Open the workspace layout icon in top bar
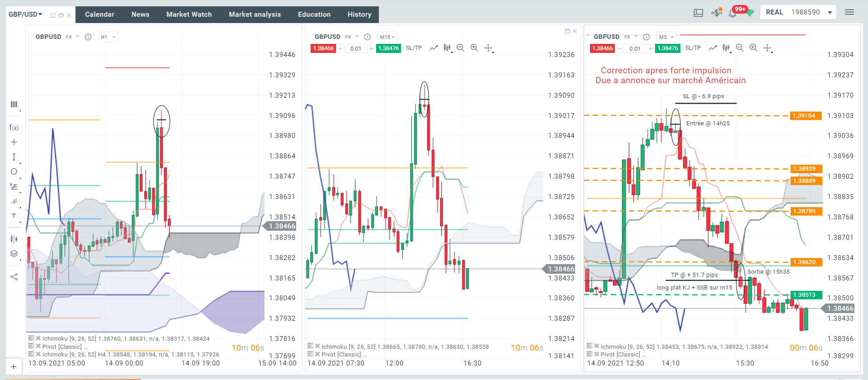 [x=698, y=13]
